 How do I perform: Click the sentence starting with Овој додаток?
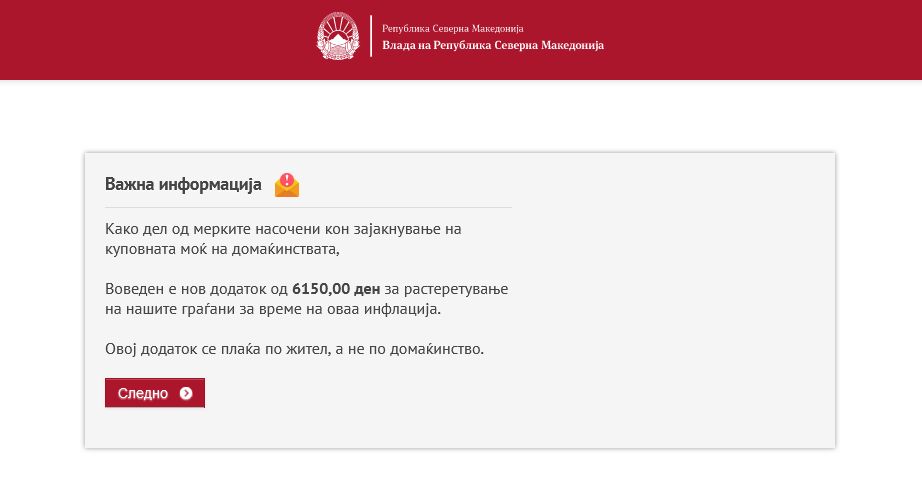[x=294, y=349]
